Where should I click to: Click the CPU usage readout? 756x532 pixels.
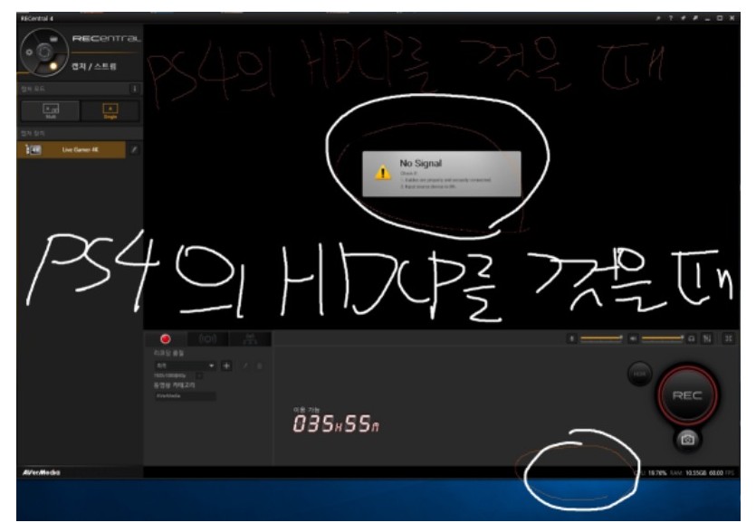650,472
